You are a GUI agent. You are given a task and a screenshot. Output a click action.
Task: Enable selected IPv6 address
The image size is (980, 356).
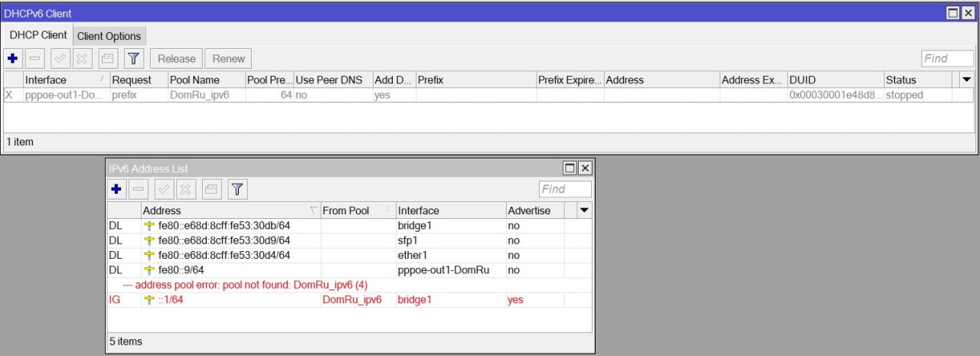click(x=164, y=188)
